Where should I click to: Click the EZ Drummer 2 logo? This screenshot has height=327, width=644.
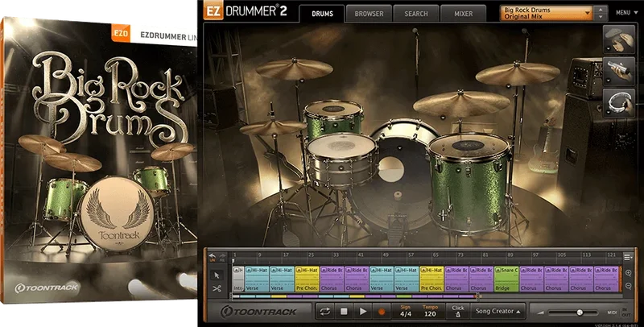(x=246, y=11)
